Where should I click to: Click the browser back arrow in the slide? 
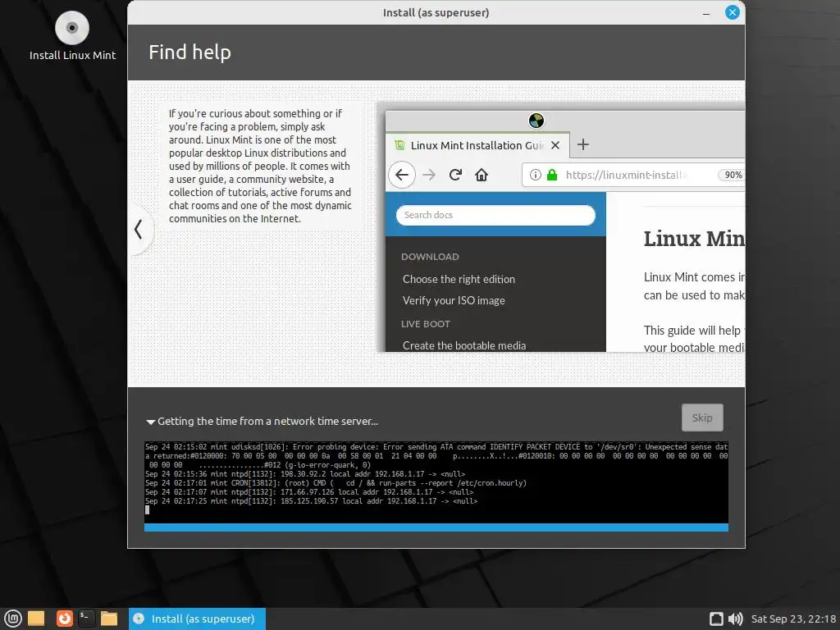[402, 175]
